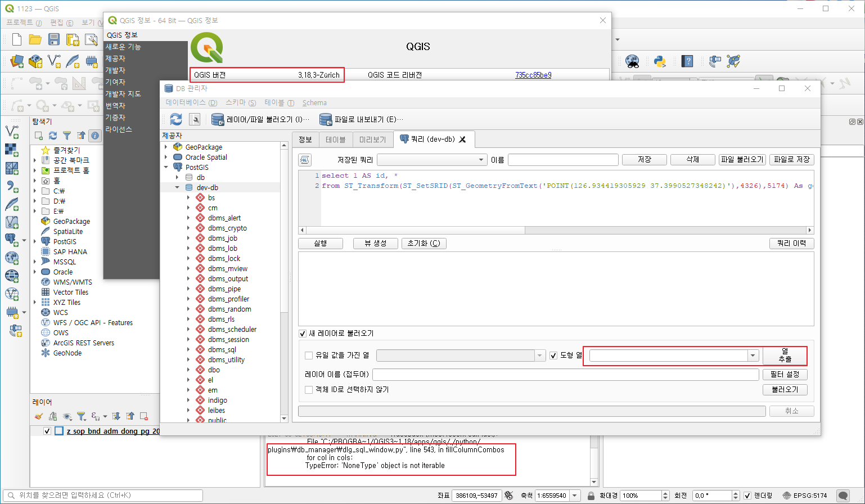Image resolution: width=865 pixels, height=504 pixels.
Task: Toggle the z_sop_bnd_adm_dong_pg layer checkbox
Action: (47, 430)
